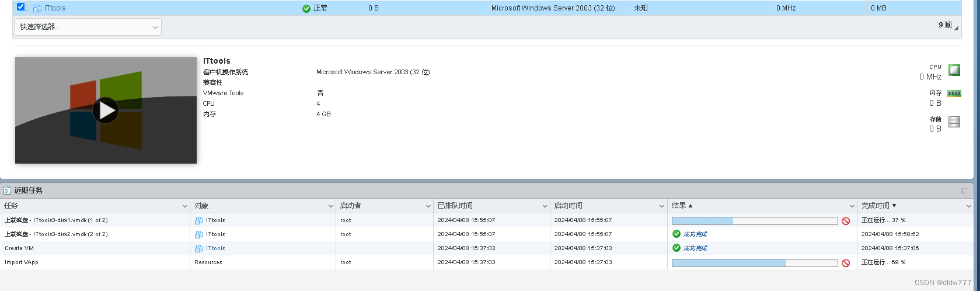Click the 正在运行... 37 % status text
Viewport: 980px width, 291px height.
(x=884, y=220)
